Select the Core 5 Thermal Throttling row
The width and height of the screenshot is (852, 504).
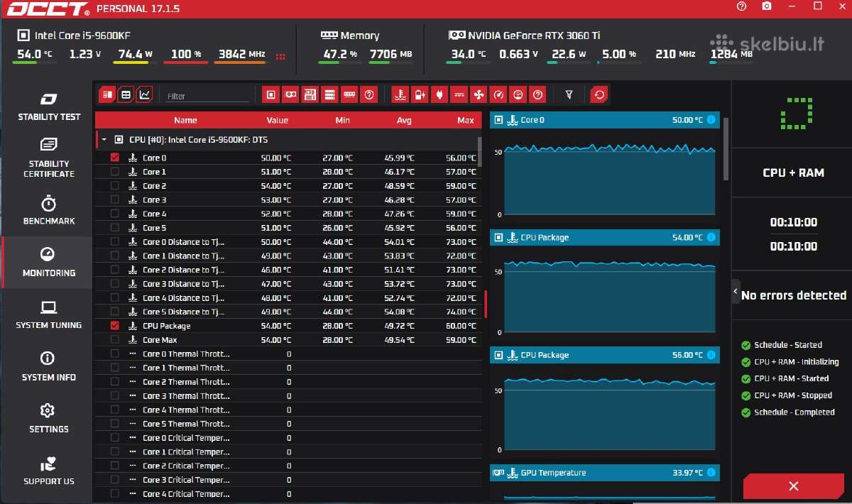(288, 424)
